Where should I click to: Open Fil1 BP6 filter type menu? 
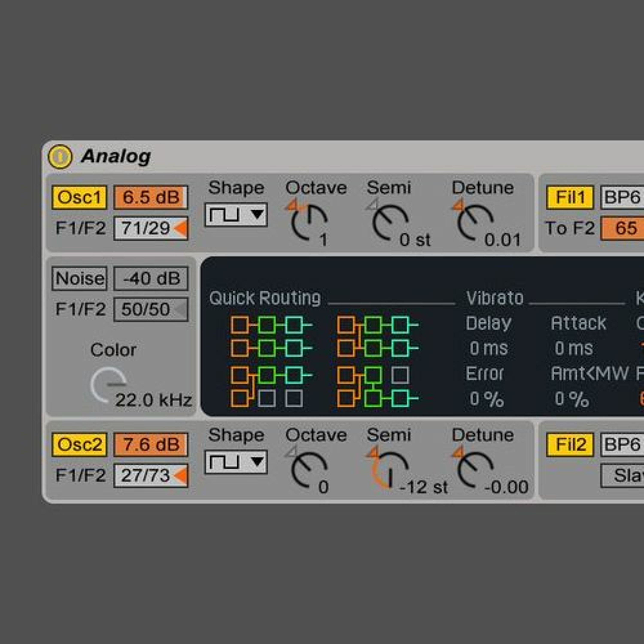[622, 197]
